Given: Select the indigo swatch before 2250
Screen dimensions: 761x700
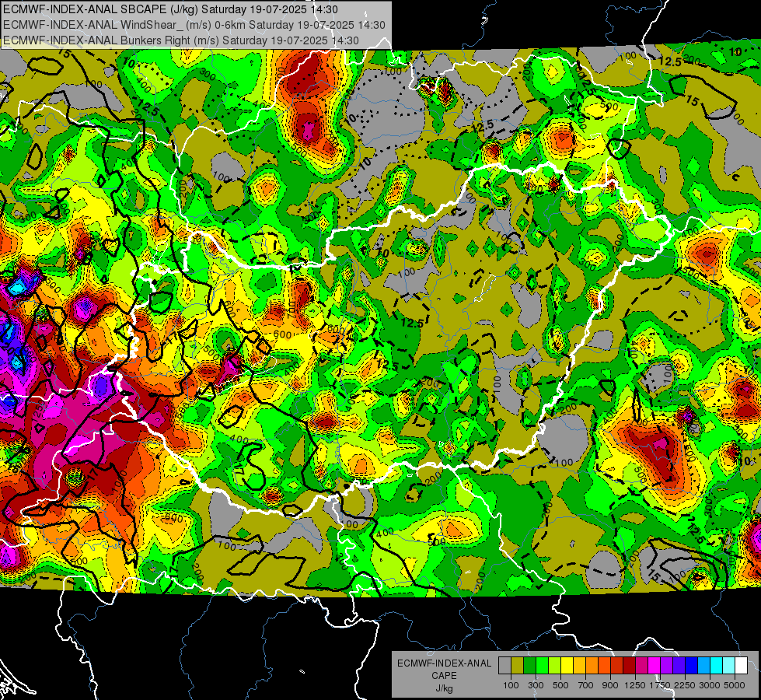Looking at the screenshot, I should pos(679,665).
